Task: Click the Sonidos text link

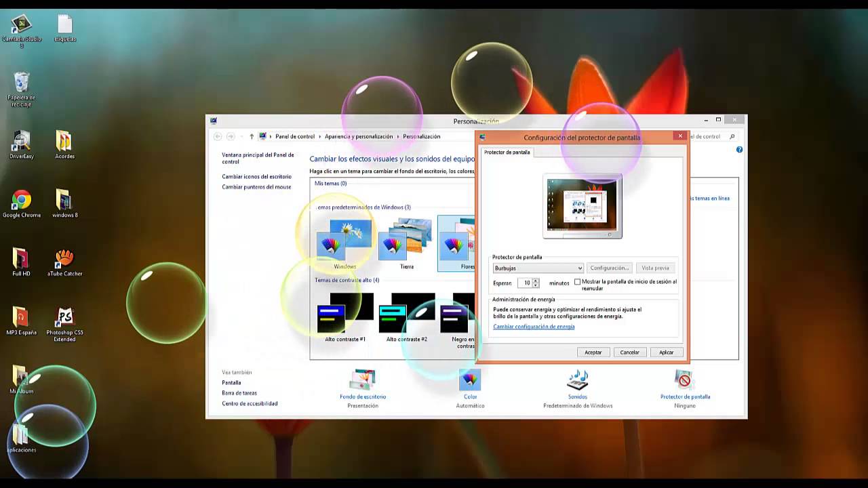Action: (578, 397)
